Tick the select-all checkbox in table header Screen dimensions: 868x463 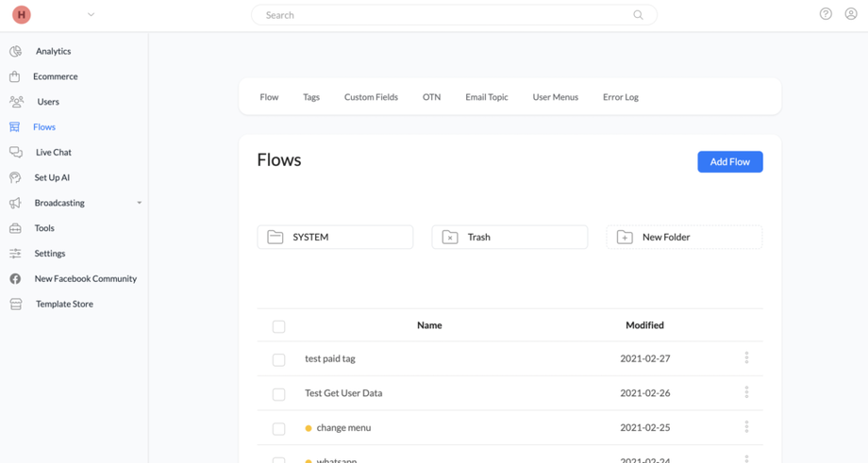[278, 326]
